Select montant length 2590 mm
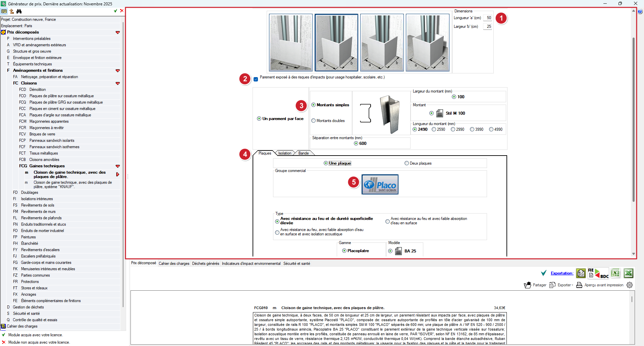The width and height of the screenshot is (644, 346). [x=434, y=129]
